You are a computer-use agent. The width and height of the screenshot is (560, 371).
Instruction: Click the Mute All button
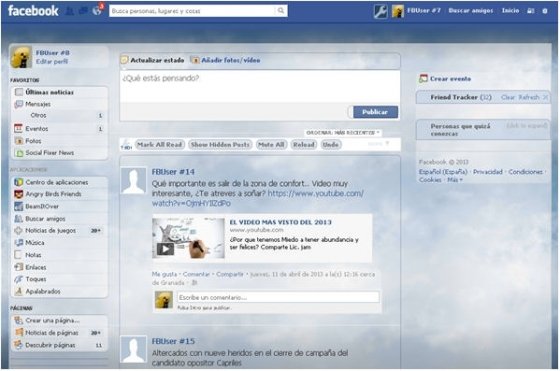click(x=271, y=145)
